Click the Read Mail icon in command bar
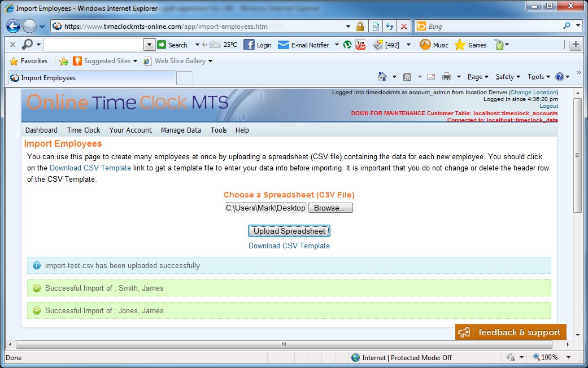Screen dimensions: 588x368 pos(431,77)
